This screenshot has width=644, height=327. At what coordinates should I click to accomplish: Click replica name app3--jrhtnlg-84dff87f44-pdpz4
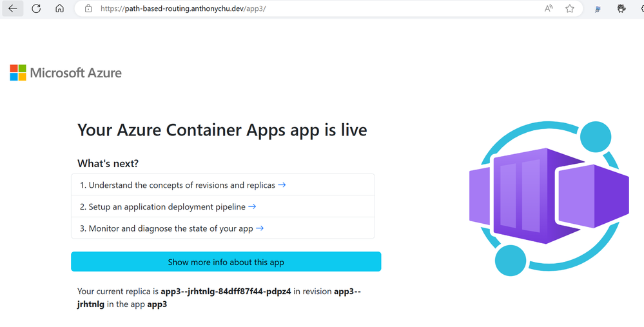pos(226,292)
